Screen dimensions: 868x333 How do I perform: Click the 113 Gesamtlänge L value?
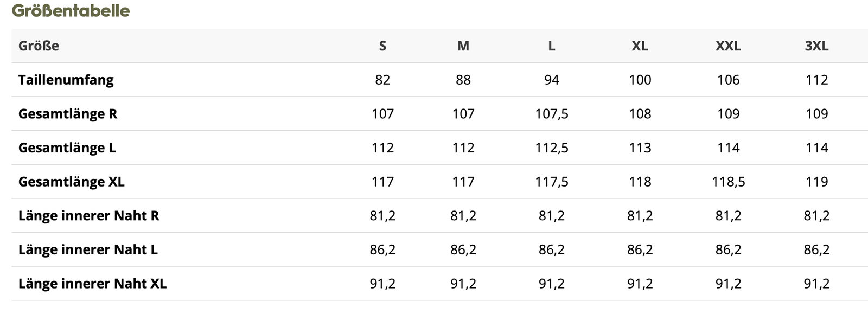pos(640,148)
